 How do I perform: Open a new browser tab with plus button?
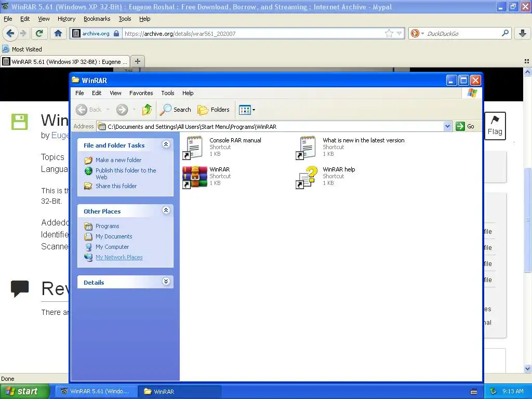[x=137, y=61]
